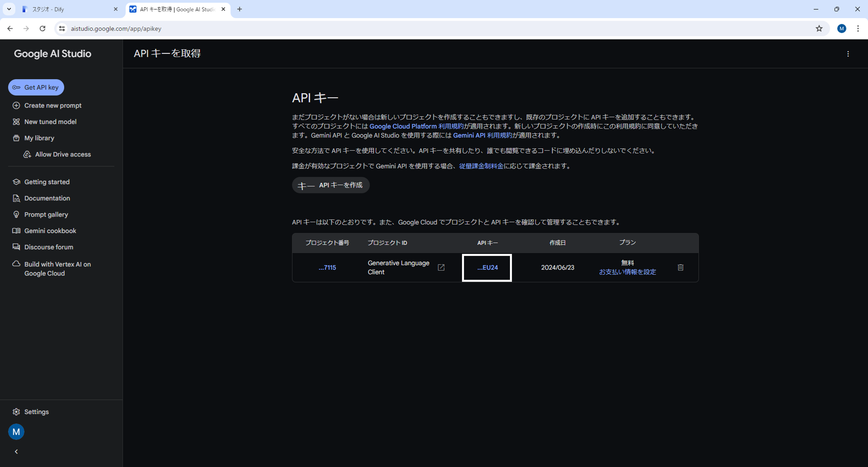
Task: Open Chrome's three-dot browser menu
Action: click(x=858, y=29)
